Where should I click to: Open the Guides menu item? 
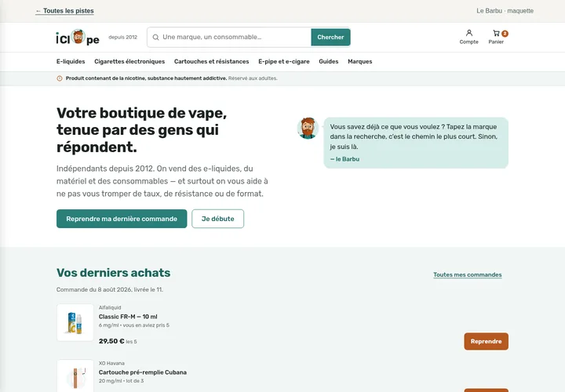coord(329,62)
